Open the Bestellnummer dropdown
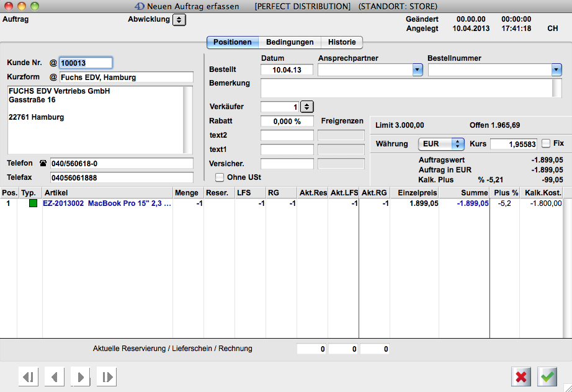572x392 pixels. coord(556,70)
